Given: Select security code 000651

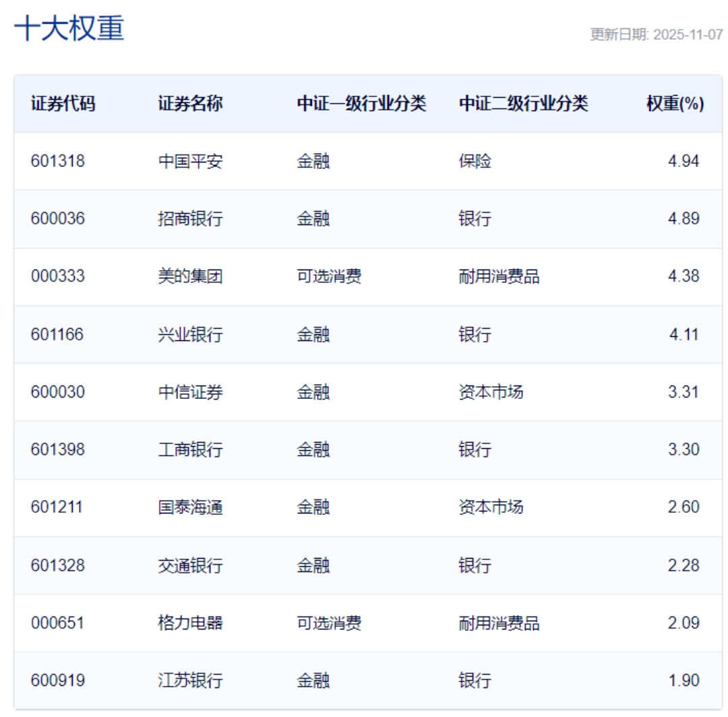Looking at the screenshot, I should (x=57, y=623).
